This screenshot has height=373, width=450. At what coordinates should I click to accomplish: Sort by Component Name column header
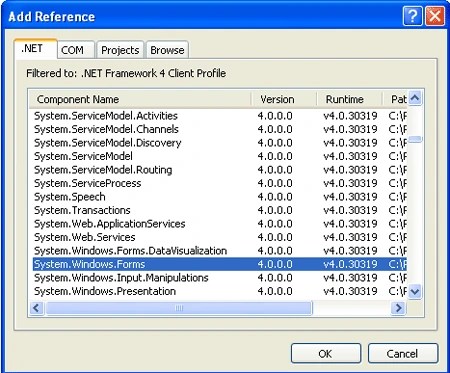140,99
